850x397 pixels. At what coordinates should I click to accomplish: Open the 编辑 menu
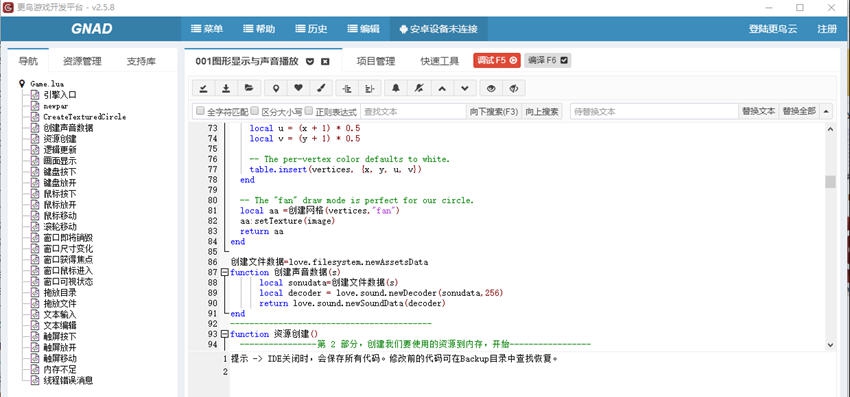[363, 29]
